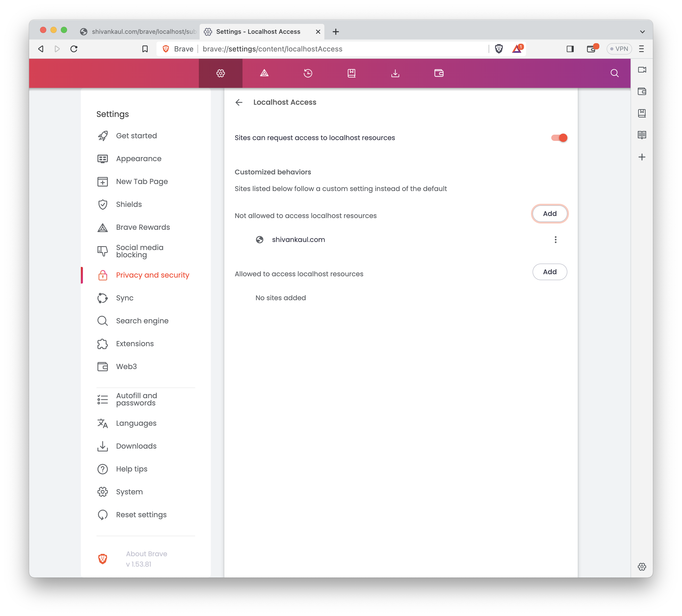
Task: Open more actions for shivankaul.com
Action: click(x=555, y=239)
